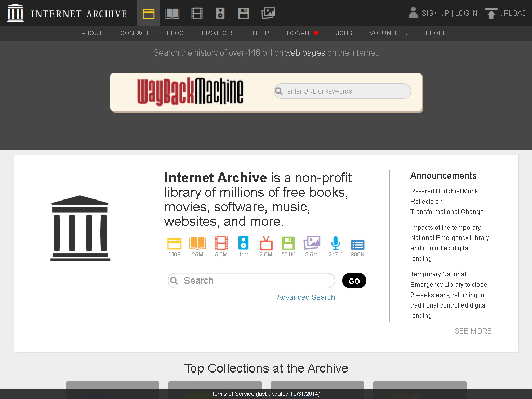
Task: Click the blue list icon labeled 869K
Action: point(357,245)
